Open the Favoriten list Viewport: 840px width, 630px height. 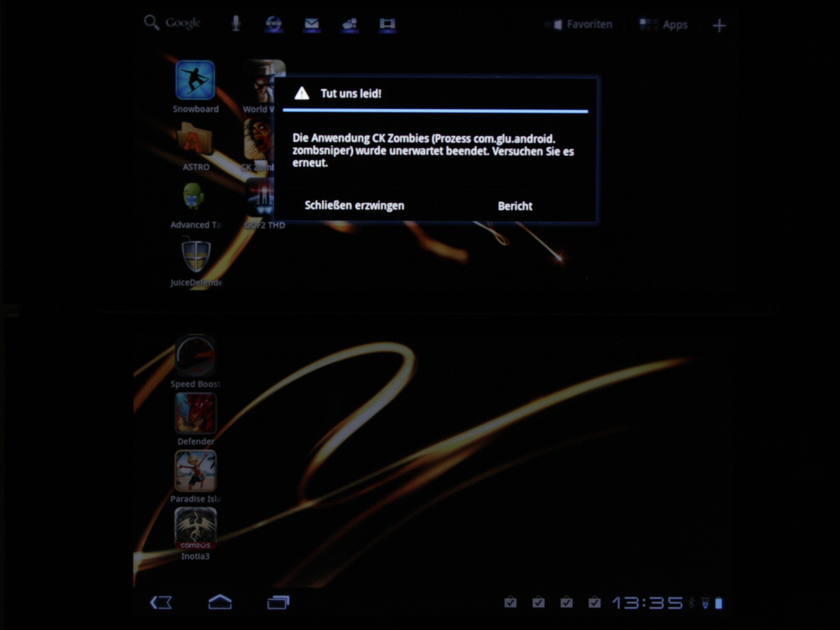pyautogui.click(x=579, y=25)
